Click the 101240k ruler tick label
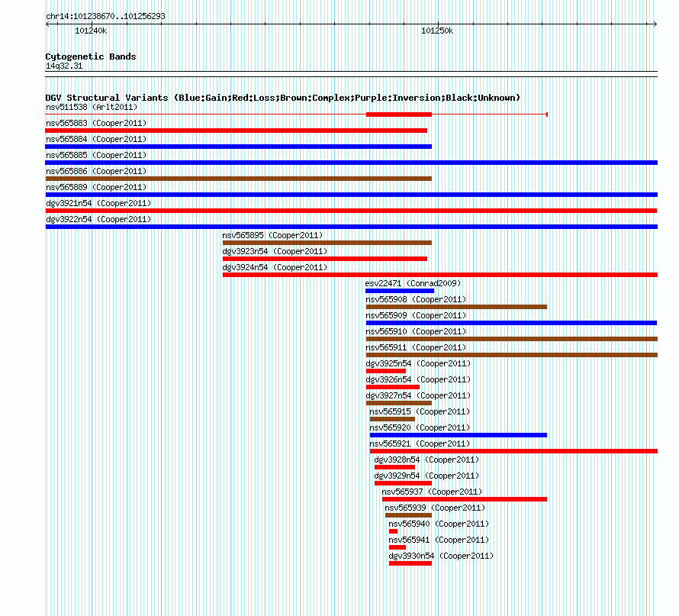Screen dimensions: 679x616 [91, 31]
